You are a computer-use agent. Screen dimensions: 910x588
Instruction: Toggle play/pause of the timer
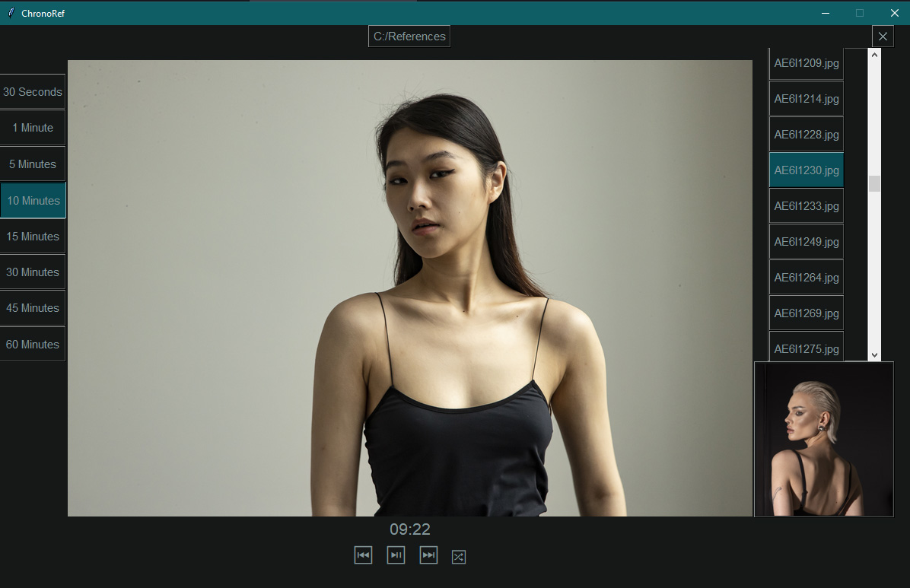click(x=396, y=555)
